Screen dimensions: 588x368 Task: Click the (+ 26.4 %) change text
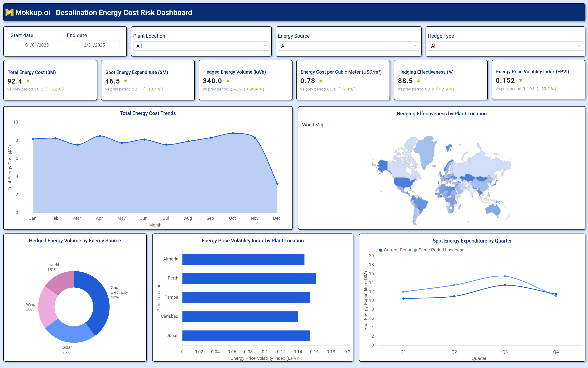[x=254, y=89]
